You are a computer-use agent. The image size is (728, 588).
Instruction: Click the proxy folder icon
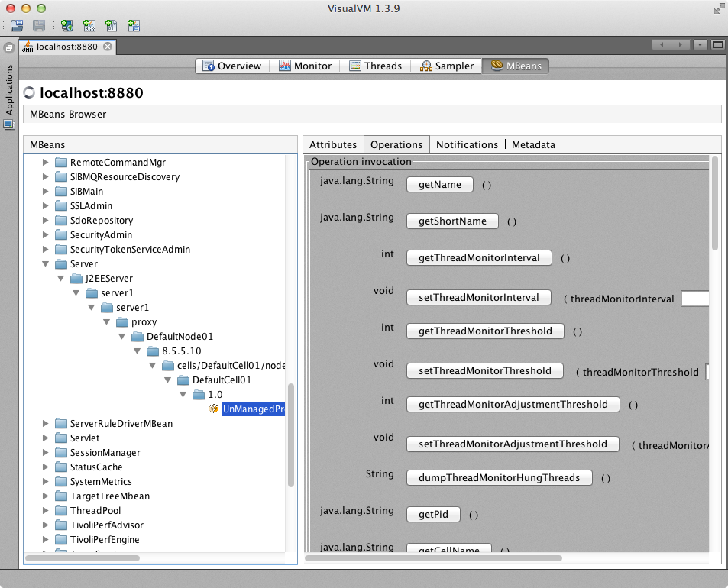pos(122,321)
